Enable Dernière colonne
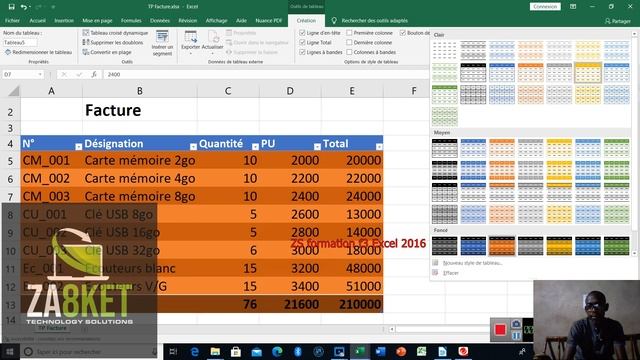 click(x=349, y=42)
